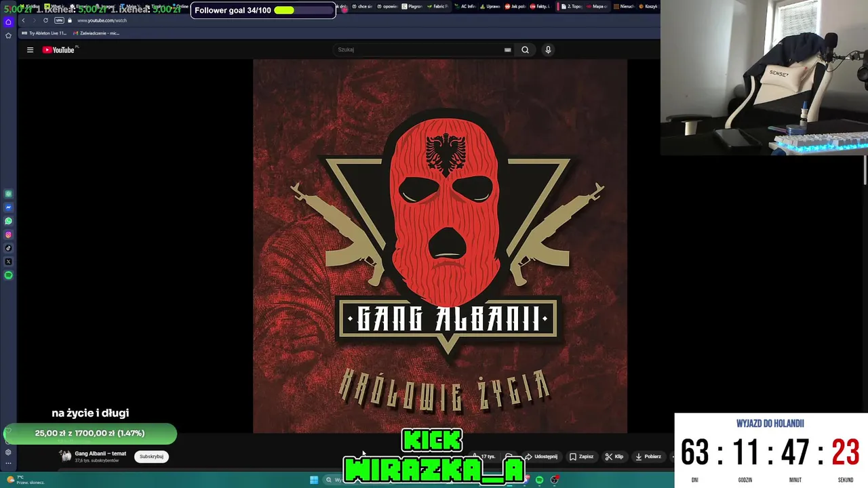Switch to the Plagron browser tab
868x488 pixels.
(x=412, y=6)
